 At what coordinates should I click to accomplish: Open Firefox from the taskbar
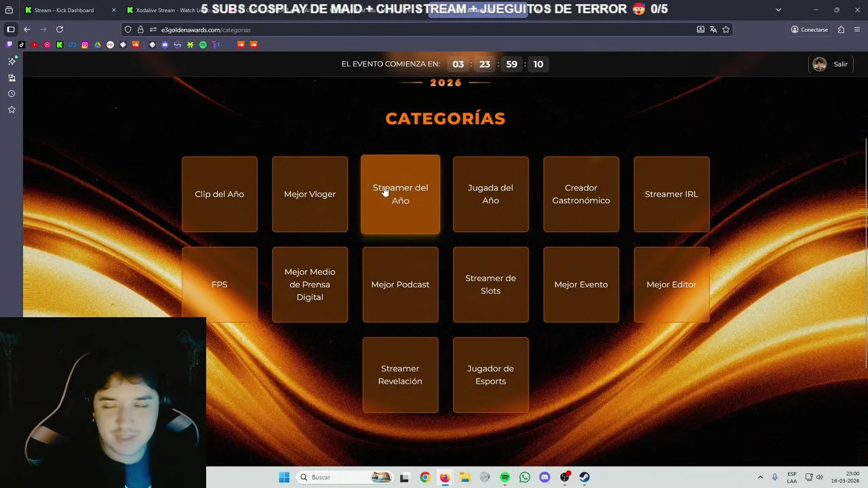coord(444,477)
